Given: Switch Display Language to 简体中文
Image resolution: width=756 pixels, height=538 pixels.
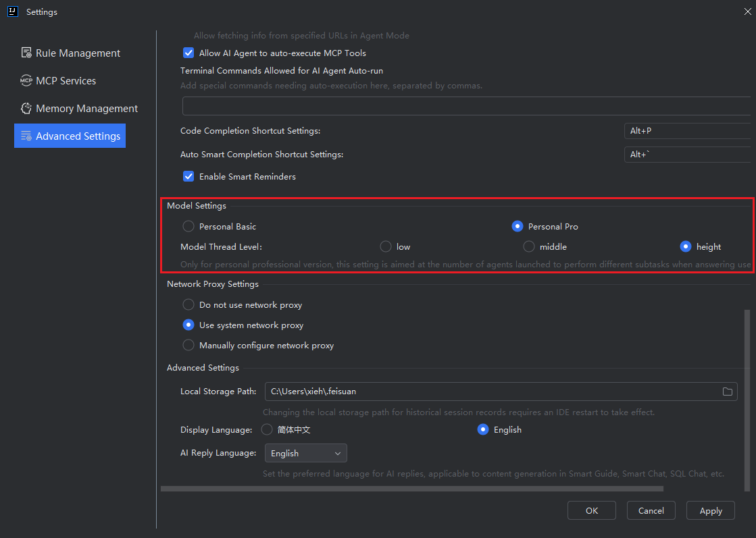Looking at the screenshot, I should click(267, 429).
